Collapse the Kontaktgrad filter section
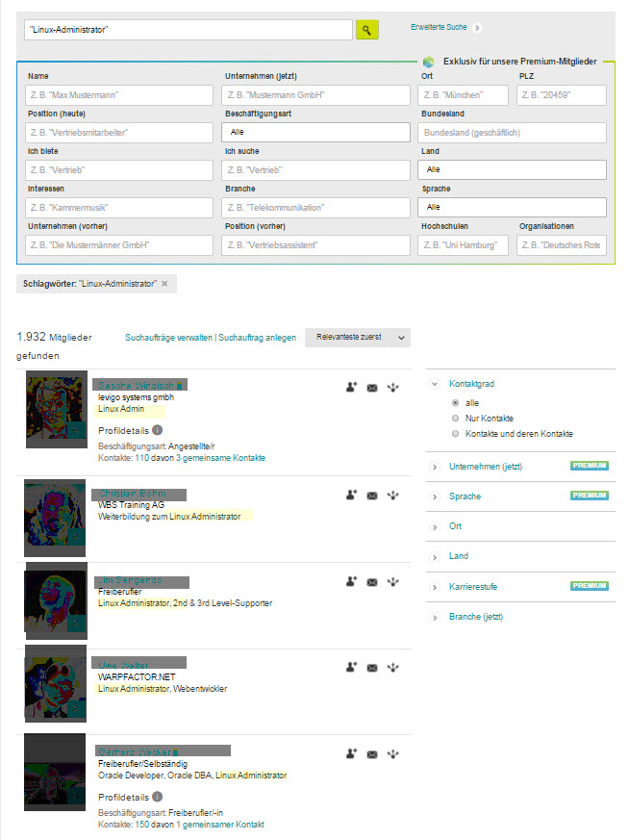This screenshot has height=840, width=629. [x=435, y=384]
